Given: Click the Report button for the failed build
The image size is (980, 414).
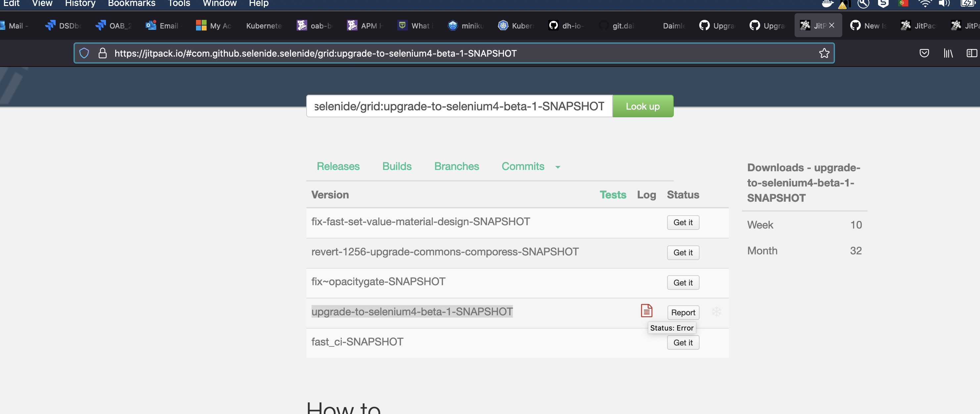Looking at the screenshot, I should click(x=683, y=312).
